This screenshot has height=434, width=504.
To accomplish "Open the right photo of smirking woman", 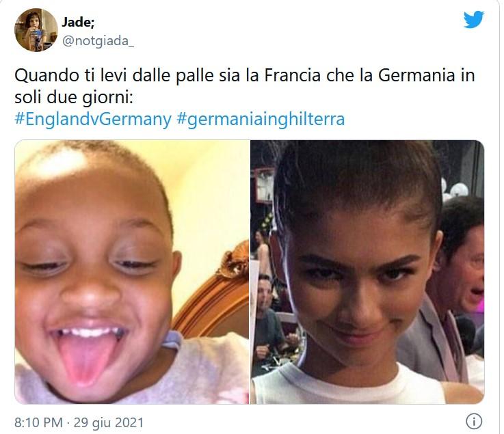I will click(367, 272).
